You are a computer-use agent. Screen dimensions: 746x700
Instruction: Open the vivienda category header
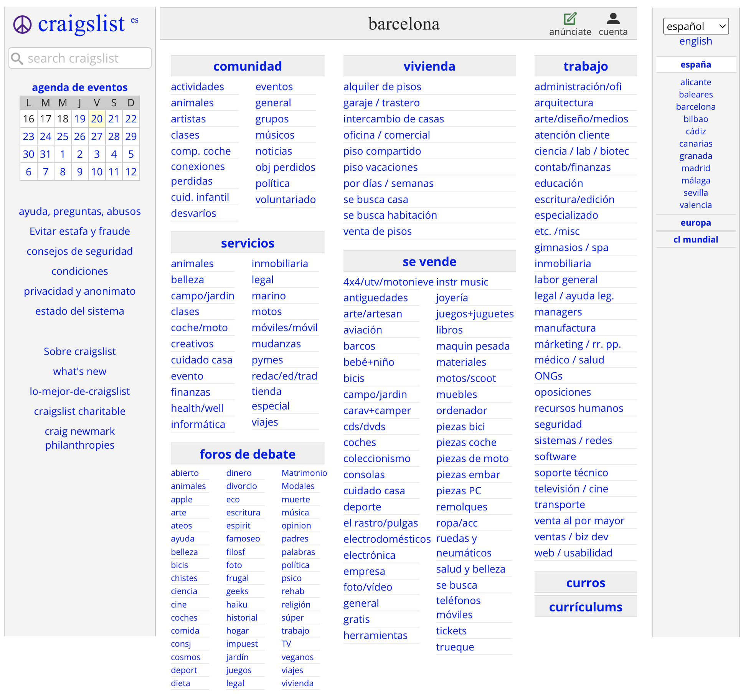tap(429, 66)
